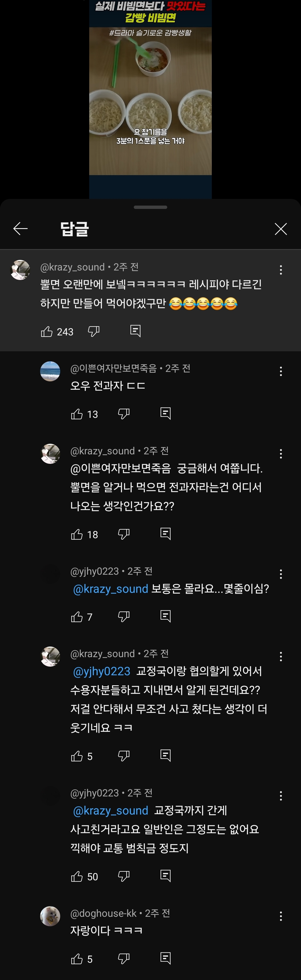Open options for '보통은 몰라요' reply
Image resolution: width=301 pixels, height=980 pixels.
coord(281,574)
